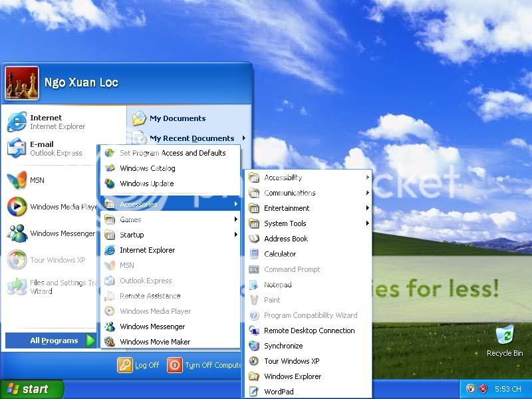Click the WordPad icon
Viewport: 532px width, 399px height.
click(254, 392)
